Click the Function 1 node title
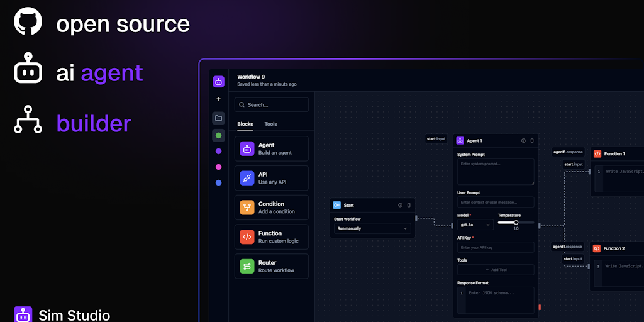Viewport: 644px width, 322px height. point(614,154)
